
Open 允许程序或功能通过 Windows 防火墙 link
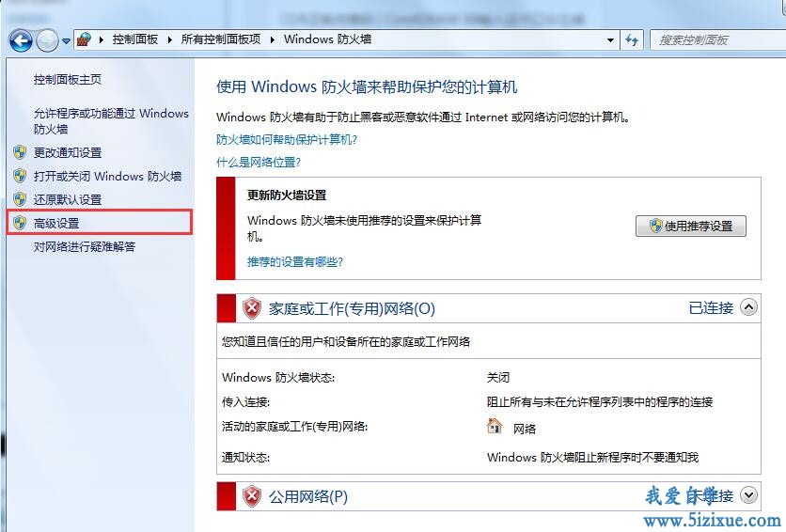(111, 120)
